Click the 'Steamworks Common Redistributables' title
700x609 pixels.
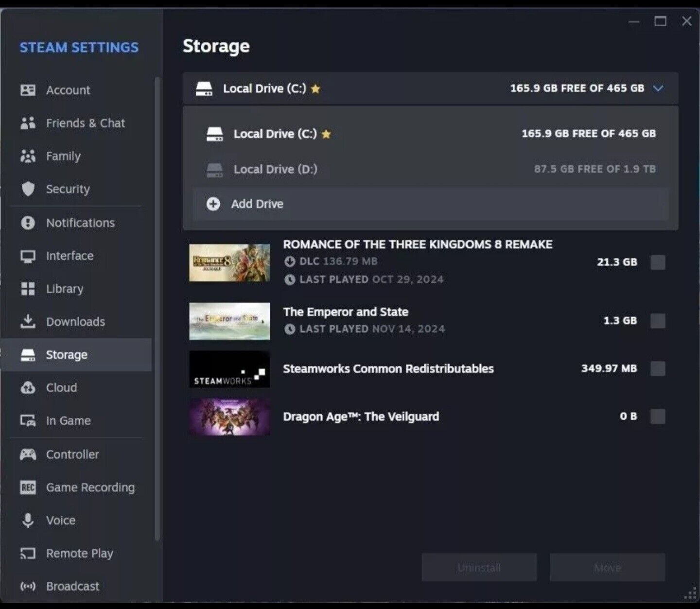[x=388, y=369]
